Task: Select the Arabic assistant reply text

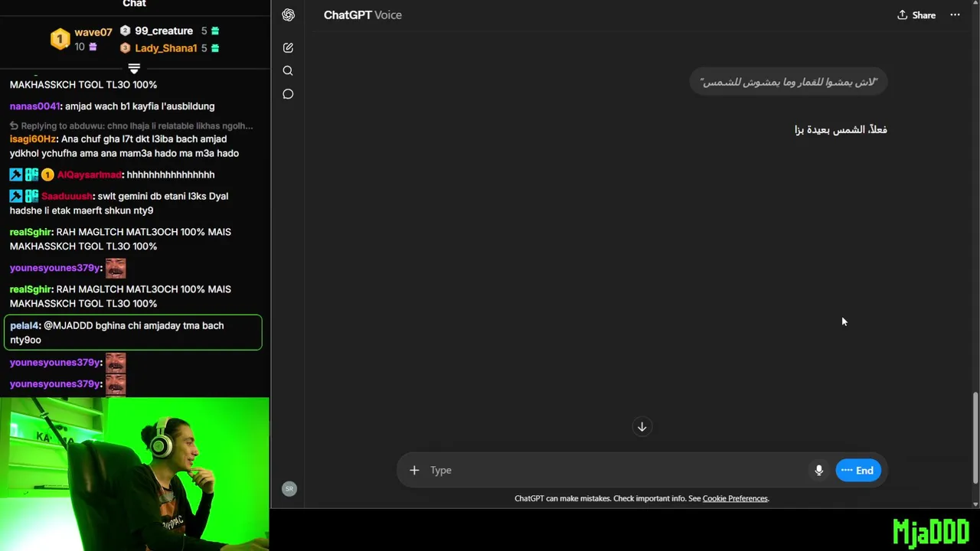Action: click(x=841, y=129)
